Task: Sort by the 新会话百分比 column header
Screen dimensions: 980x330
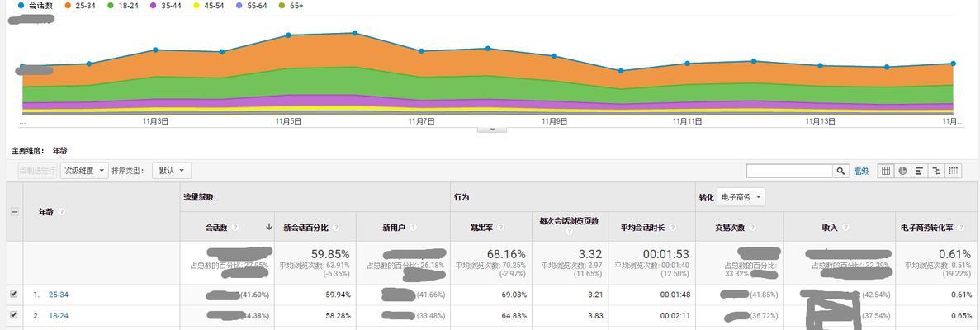Action: point(305,228)
